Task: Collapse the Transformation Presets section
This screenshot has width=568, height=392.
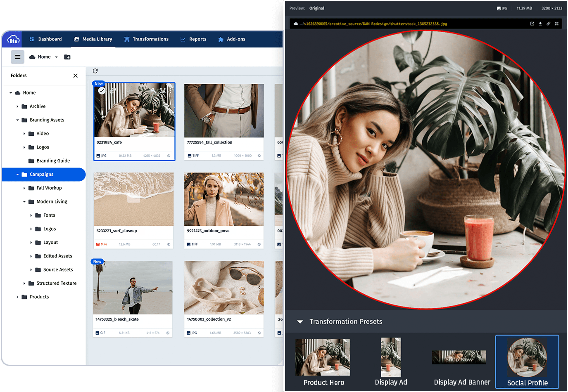Action: click(300, 321)
